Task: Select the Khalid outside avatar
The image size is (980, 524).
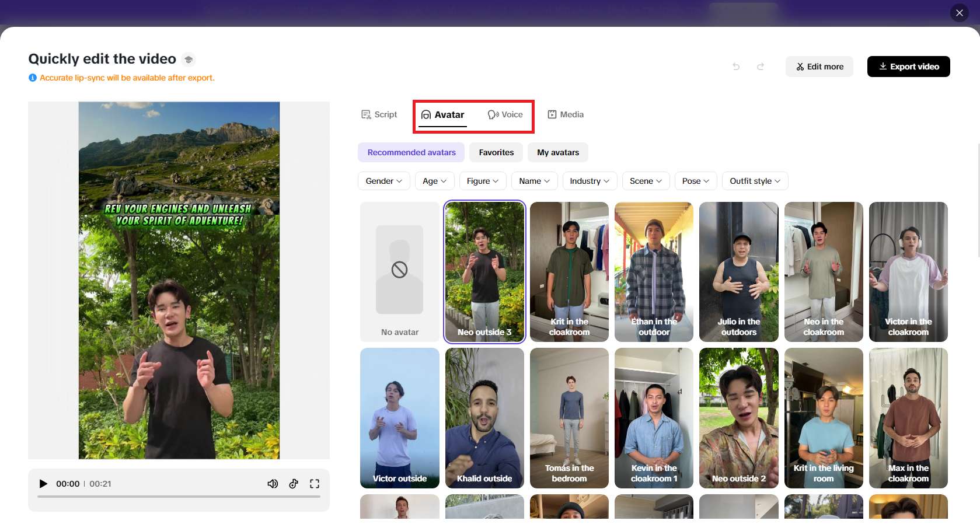Action: [x=484, y=418]
